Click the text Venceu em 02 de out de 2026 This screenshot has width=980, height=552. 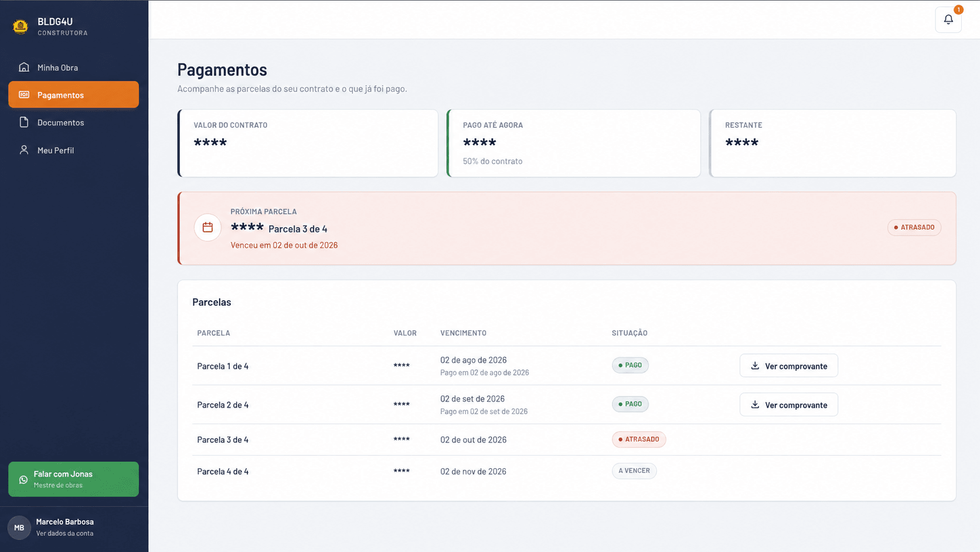(284, 245)
